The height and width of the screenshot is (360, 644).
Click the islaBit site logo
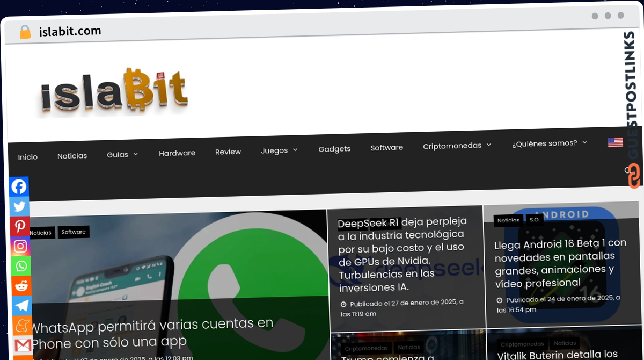pyautogui.click(x=114, y=92)
